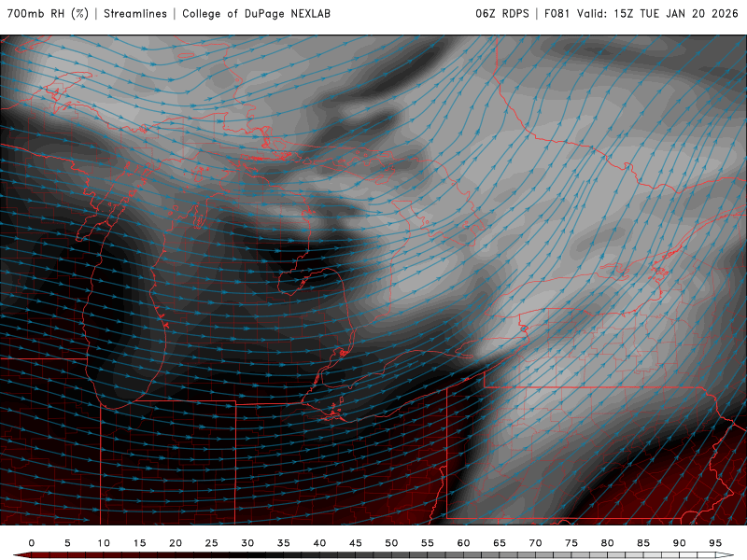Screen dimensions: 747x560
Task: Click 'Valid: 15Z TUE JAN 20 2026' text
Action: [657, 13]
